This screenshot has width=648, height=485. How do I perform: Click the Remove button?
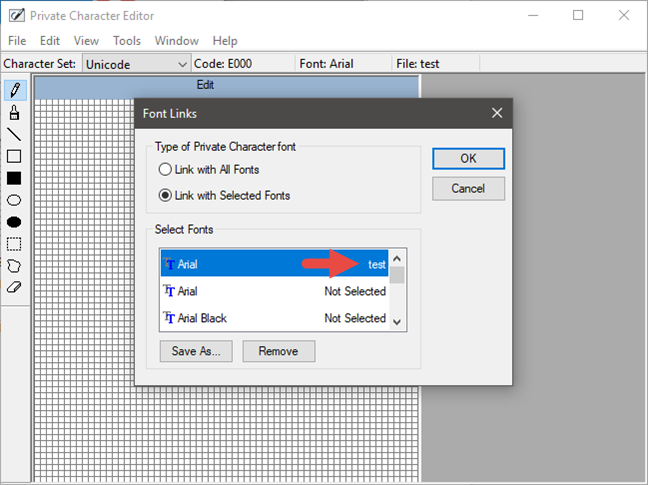279,351
